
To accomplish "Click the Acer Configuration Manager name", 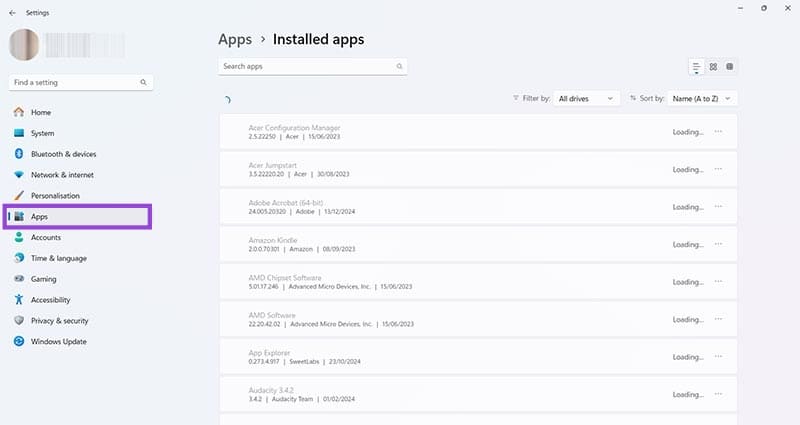I will [x=294, y=128].
